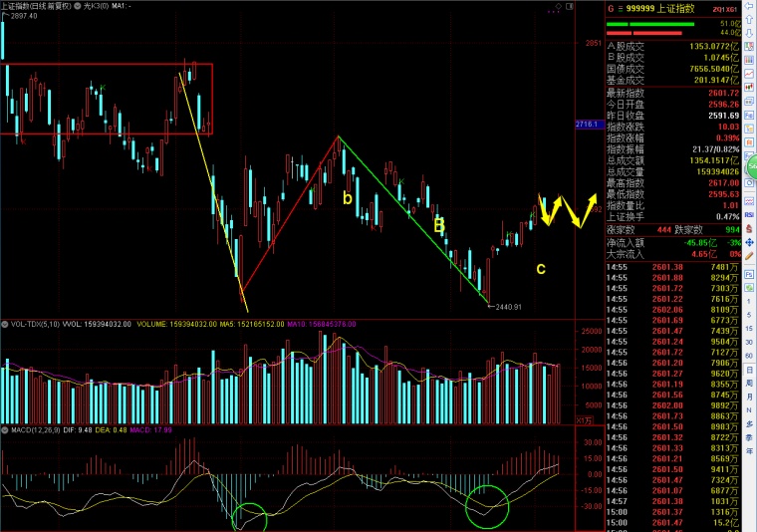Viewport: 757px width, 532px height.
Task: Click the up arrow icon in right sidebar
Action: [x=749, y=20]
